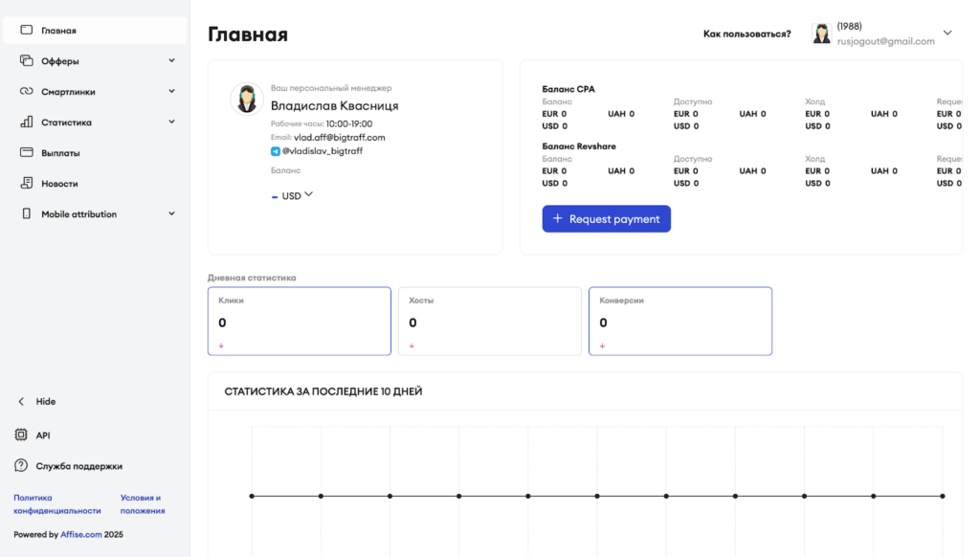
Task: Click the Дневная статистика label
Action: point(252,278)
